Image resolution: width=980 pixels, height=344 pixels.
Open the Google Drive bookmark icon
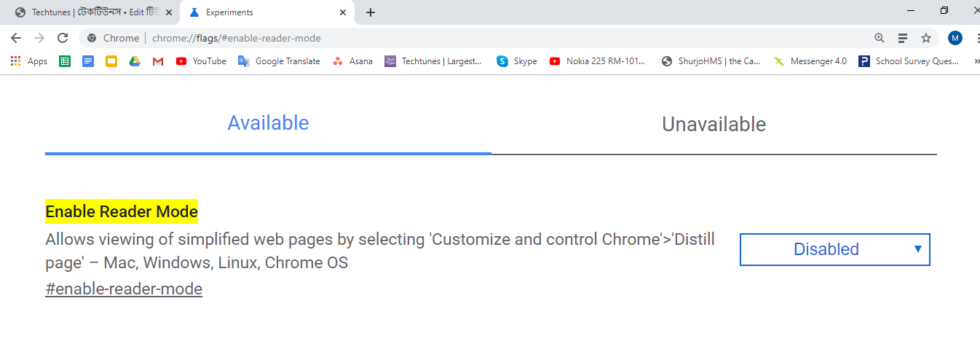135,61
